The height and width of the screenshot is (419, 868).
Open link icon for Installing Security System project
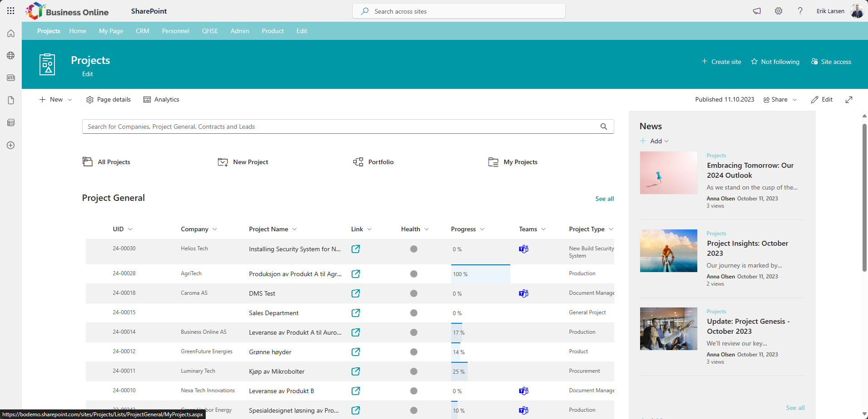tap(356, 249)
